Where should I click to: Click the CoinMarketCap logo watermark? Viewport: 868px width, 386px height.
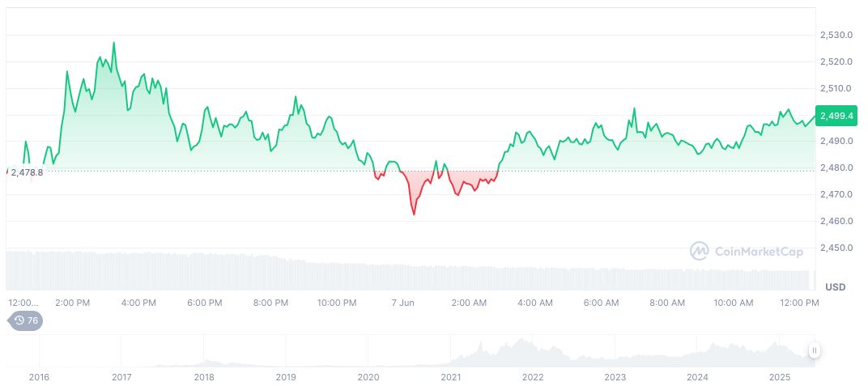coord(747,251)
